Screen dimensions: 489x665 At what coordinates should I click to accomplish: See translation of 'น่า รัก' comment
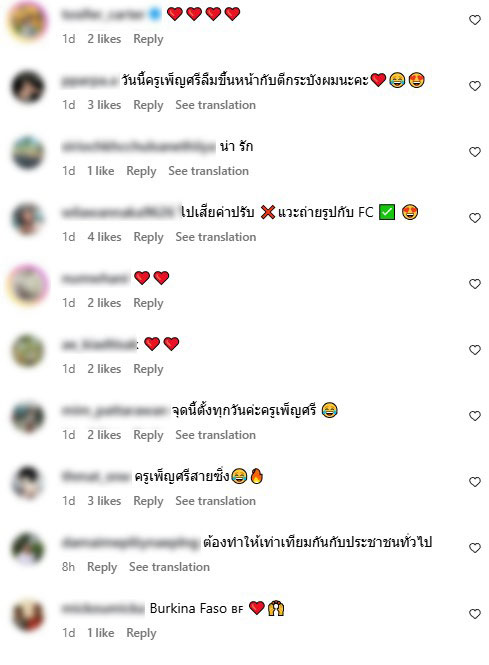[208, 171]
